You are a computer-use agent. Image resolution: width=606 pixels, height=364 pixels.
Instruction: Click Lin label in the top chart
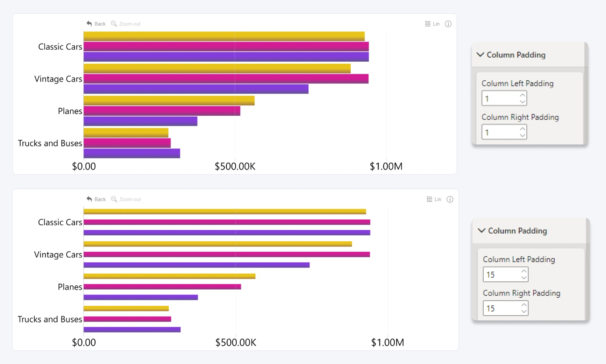(436, 24)
